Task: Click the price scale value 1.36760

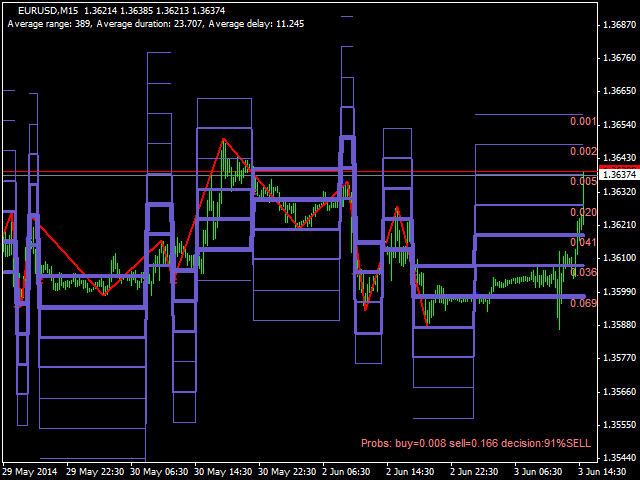Action: point(619,58)
